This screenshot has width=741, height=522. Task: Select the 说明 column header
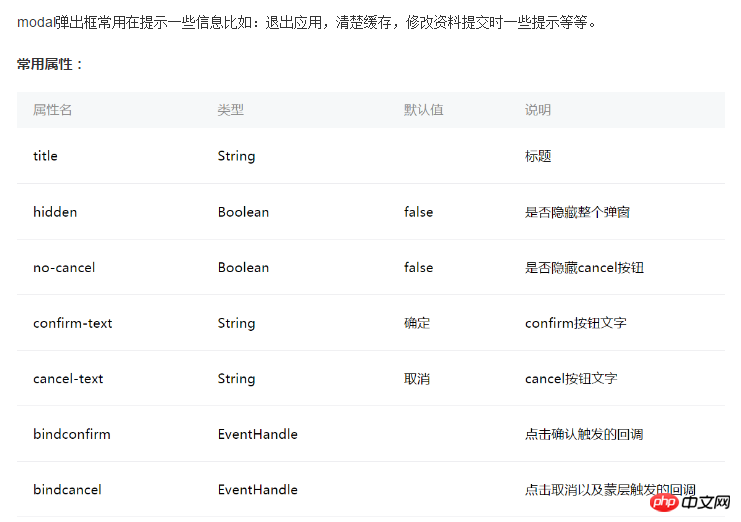(x=538, y=110)
